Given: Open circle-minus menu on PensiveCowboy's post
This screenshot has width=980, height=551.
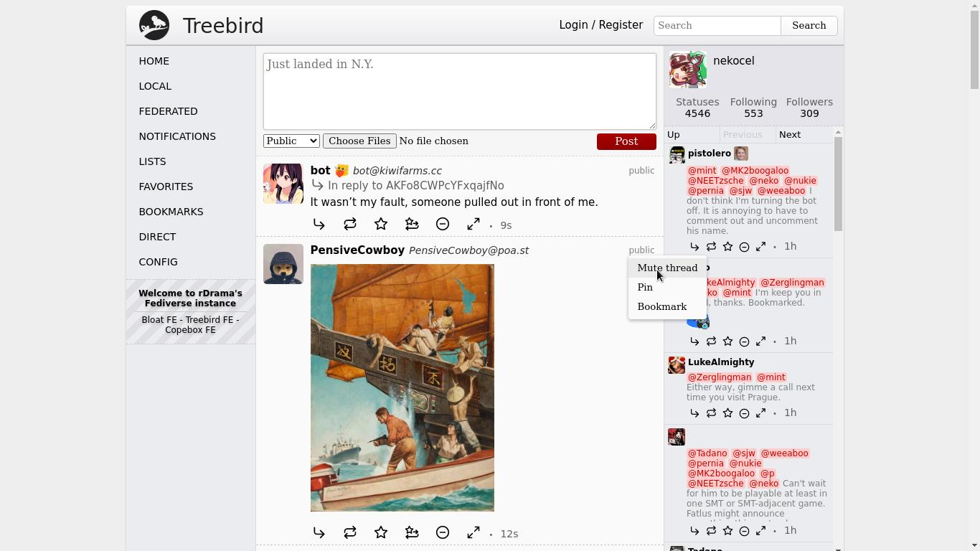Looking at the screenshot, I should click(x=443, y=533).
